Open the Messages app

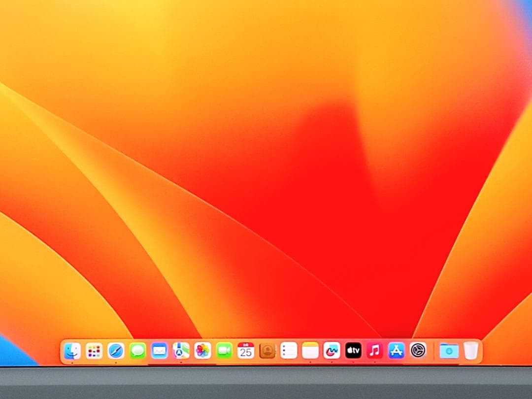click(x=137, y=351)
